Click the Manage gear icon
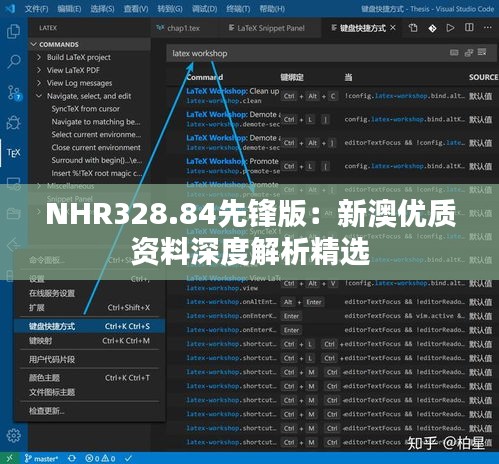This screenshot has width=499, height=464. coord(13,435)
